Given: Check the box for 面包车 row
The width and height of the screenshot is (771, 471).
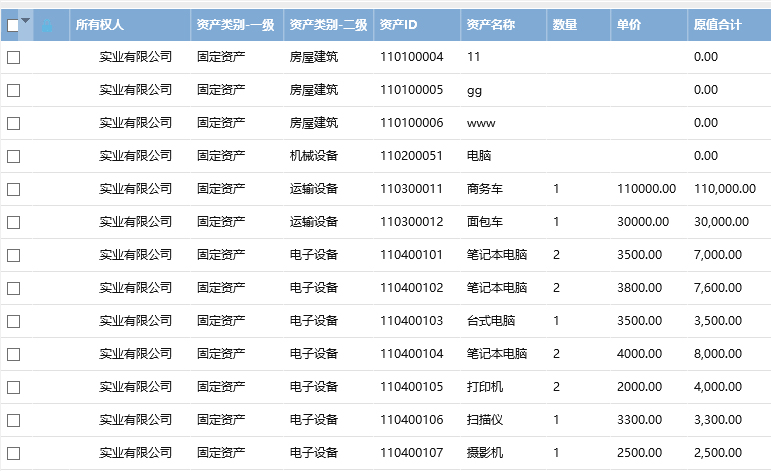Looking at the screenshot, I should click(x=14, y=222).
